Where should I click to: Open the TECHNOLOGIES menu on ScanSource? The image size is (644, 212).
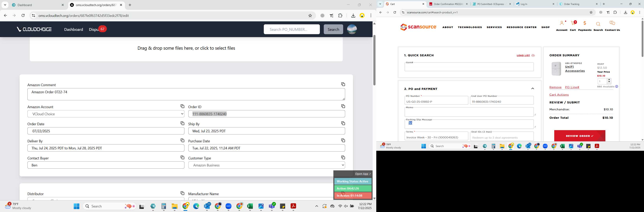(470, 27)
